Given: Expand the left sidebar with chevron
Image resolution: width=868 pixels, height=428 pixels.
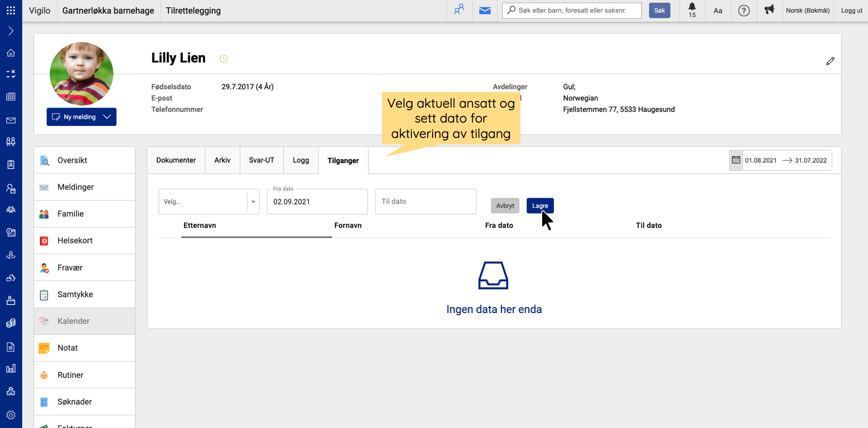Looking at the screenshot, I should point(11,31).
